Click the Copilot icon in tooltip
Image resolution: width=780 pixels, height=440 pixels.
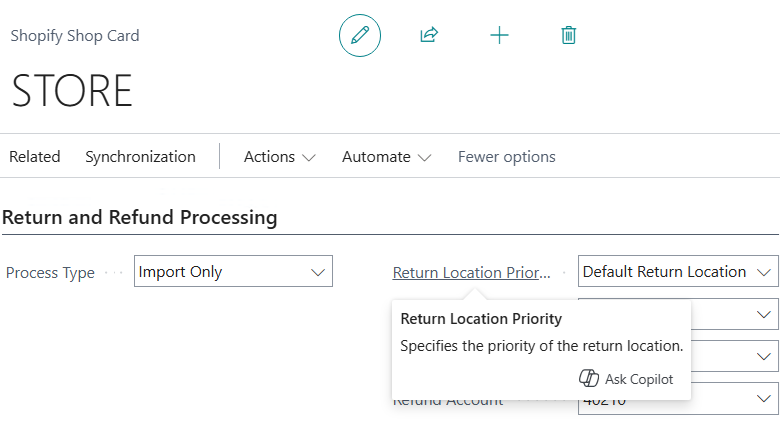coord(589,379)
